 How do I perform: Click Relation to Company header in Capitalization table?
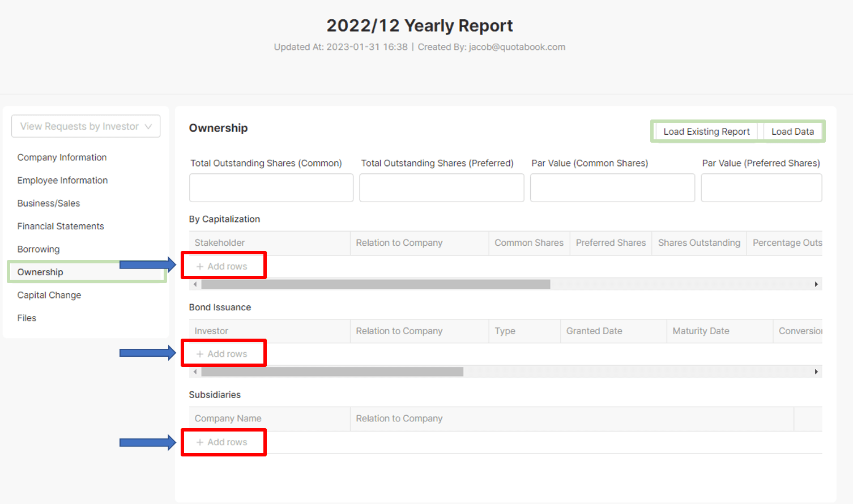(x=420, y=243)
